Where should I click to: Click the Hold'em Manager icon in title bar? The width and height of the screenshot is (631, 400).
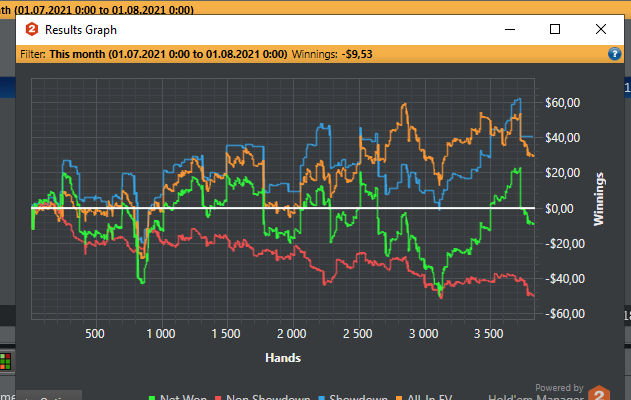pos(32,29)
